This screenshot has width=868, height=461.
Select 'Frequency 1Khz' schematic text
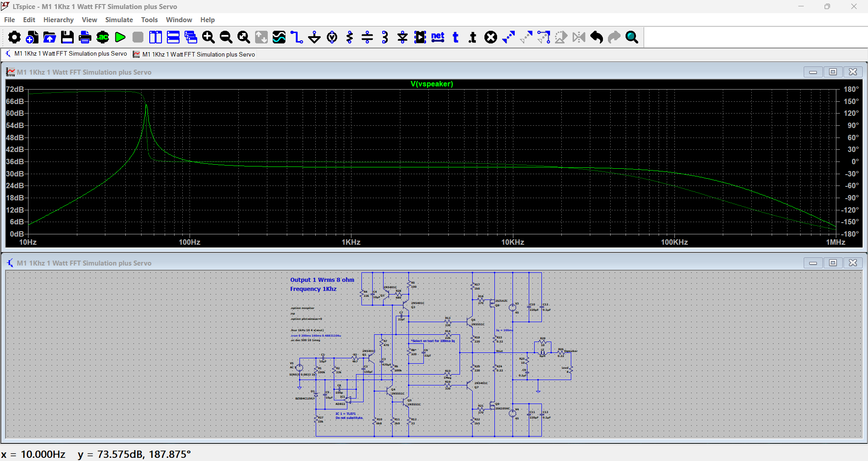[x=313, y=289]
